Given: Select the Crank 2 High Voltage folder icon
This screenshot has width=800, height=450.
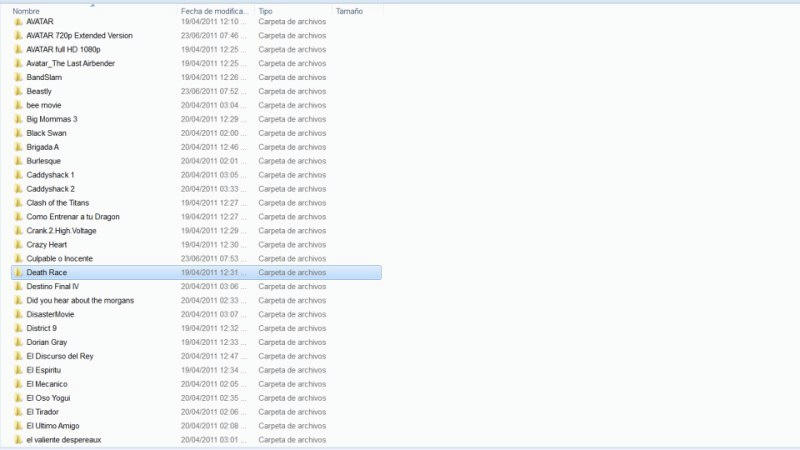Looking at the screenshot, I should tap(18, 231).
